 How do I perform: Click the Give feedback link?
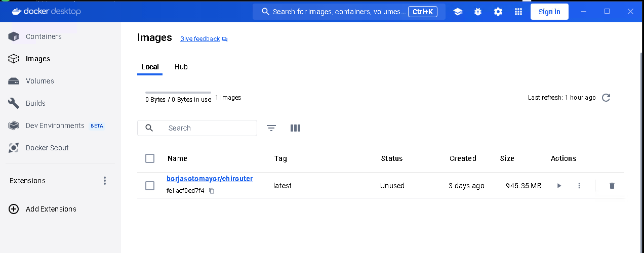(x=200, y=39)
